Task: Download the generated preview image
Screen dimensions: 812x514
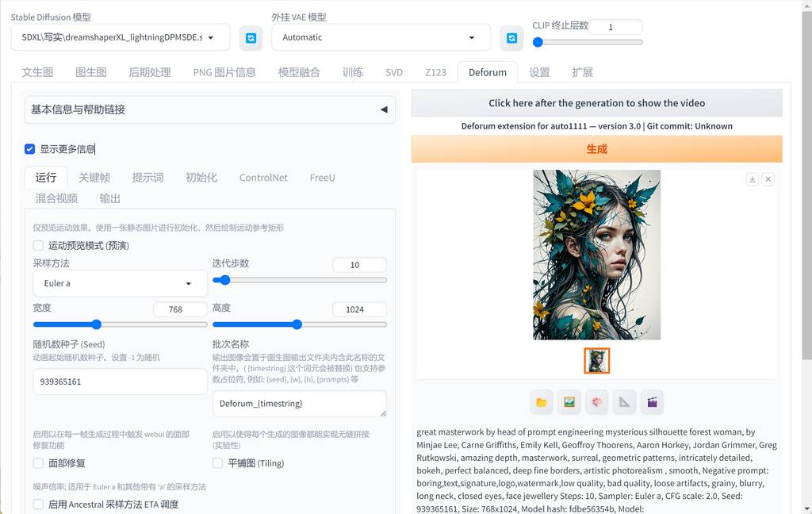Action: pyautogui.click(x=753, y=179)
